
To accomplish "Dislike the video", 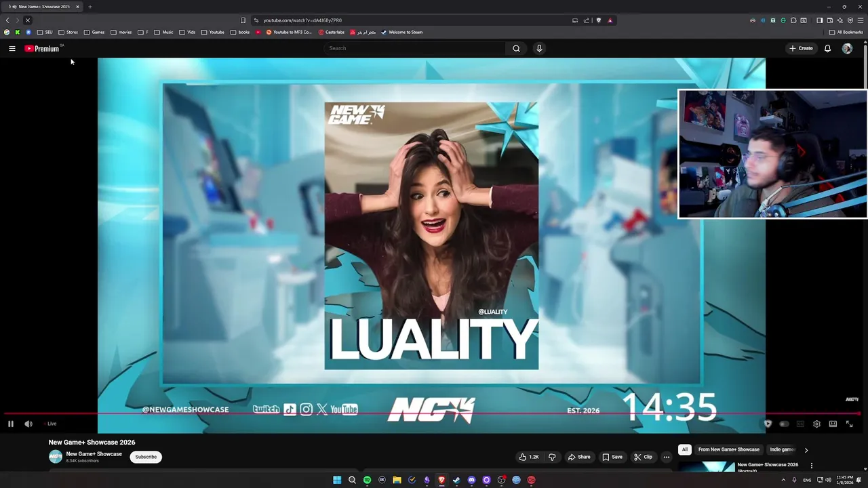I will point(552,457).
